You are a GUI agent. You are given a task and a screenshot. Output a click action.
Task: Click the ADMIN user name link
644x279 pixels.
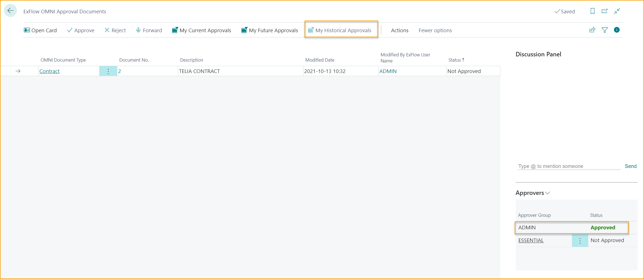click(x=388, y=71)
